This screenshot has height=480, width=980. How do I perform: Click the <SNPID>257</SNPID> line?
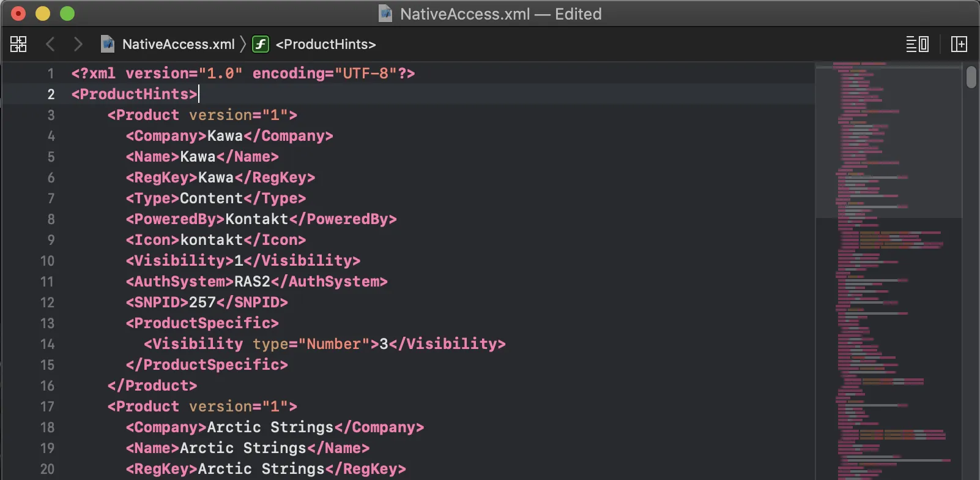(207, 302)
